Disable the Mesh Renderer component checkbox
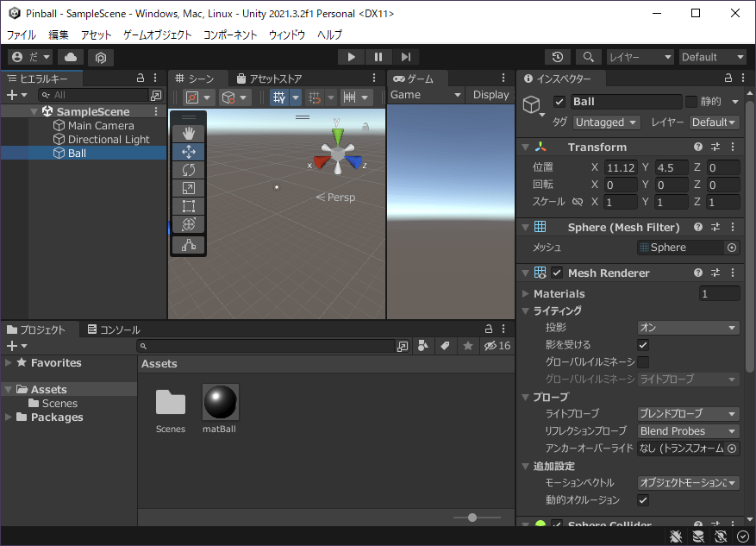This screenshot has width=756, height=546. pos(557,273)
